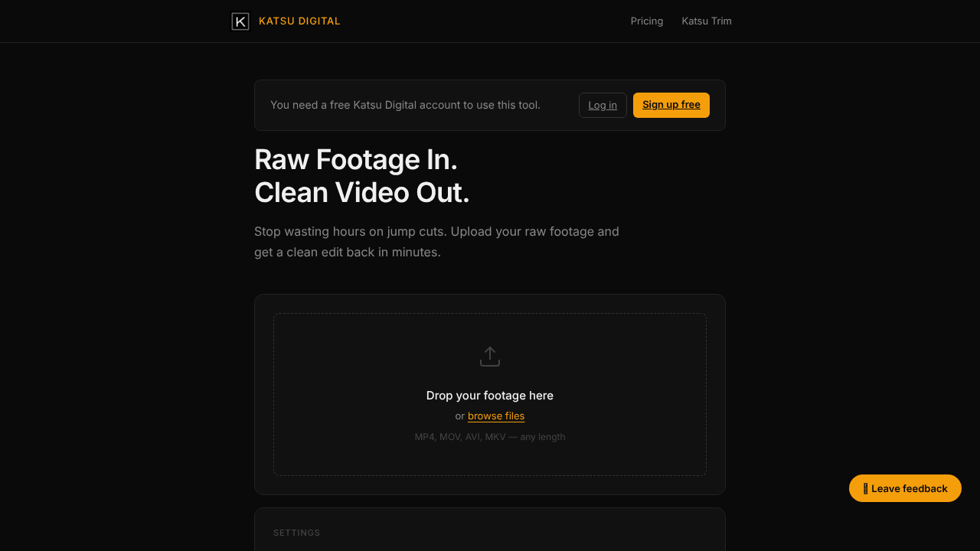
Task: Click the SETTINGS section heading
Action: click(x=297, y=533)
